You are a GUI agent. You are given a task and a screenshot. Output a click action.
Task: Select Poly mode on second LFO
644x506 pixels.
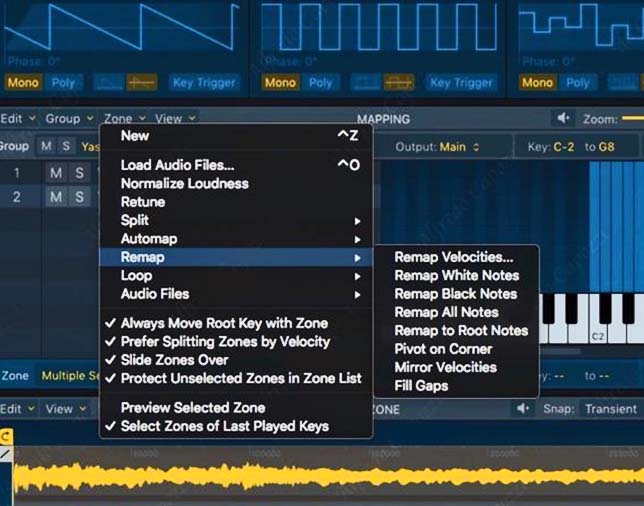[x=320, y=83]
